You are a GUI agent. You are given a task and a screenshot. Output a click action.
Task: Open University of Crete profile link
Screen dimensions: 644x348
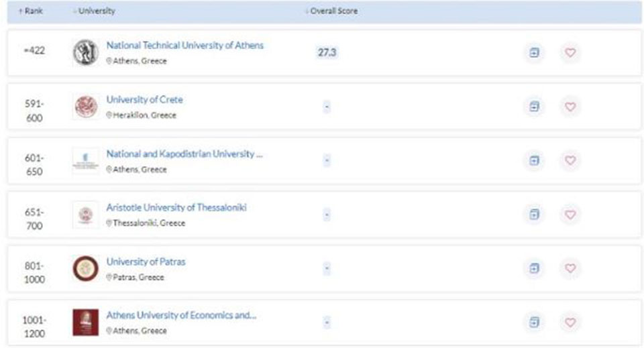(144, 100)
